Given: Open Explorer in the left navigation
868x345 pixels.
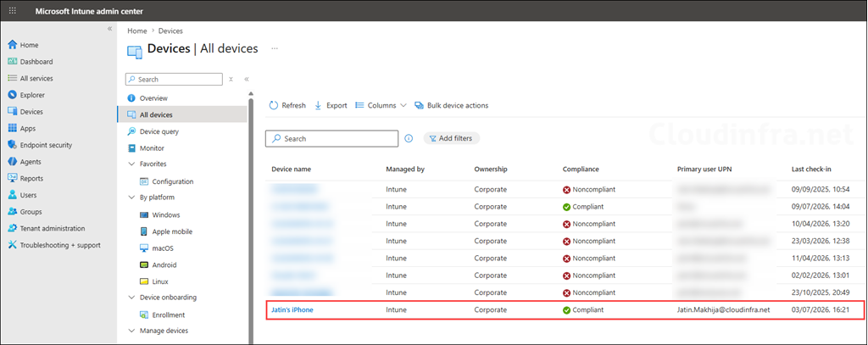Looking at the screenshot, I should pos(32,95).
